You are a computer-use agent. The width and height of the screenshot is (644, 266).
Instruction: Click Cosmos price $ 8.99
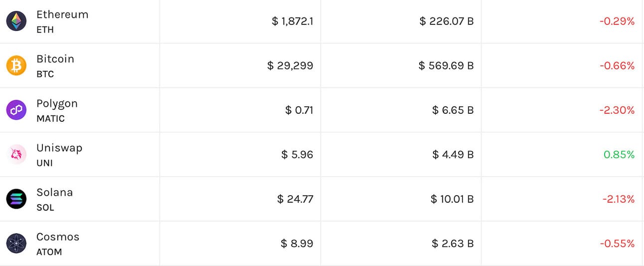297,244
